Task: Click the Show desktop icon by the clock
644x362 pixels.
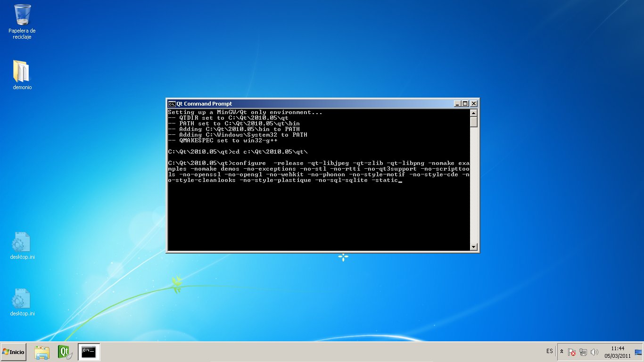Action: coord(638,352)
